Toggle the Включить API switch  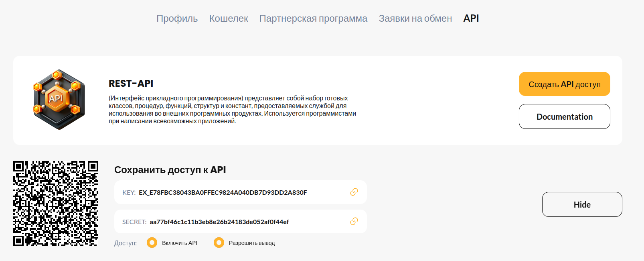click(152, 243)
